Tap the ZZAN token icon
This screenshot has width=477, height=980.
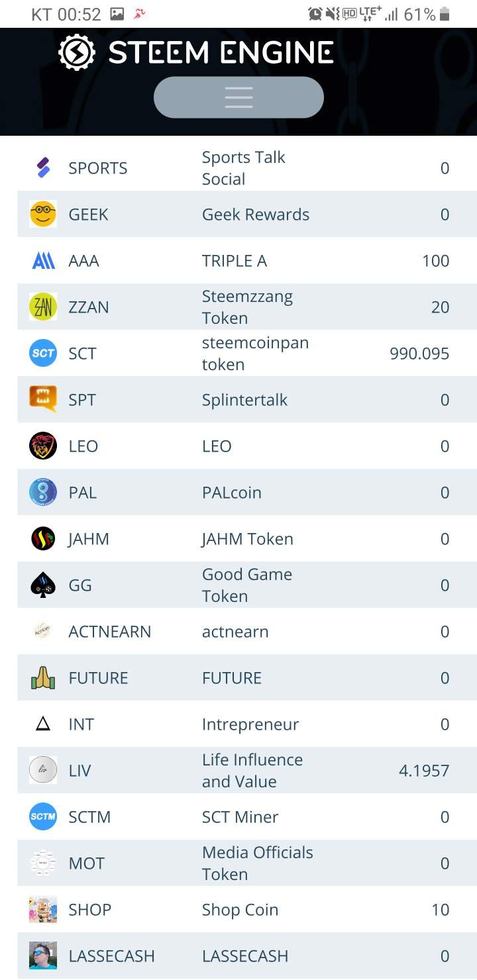(x=43, y=307)
